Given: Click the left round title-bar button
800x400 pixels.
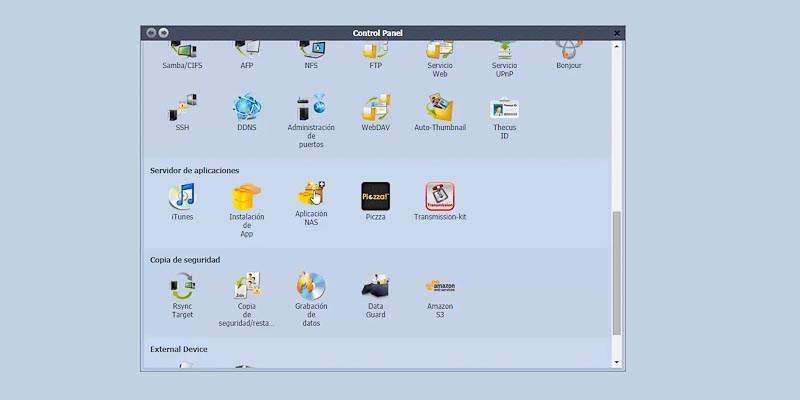Looking at the screenshot, I should [x=151, y=33].
